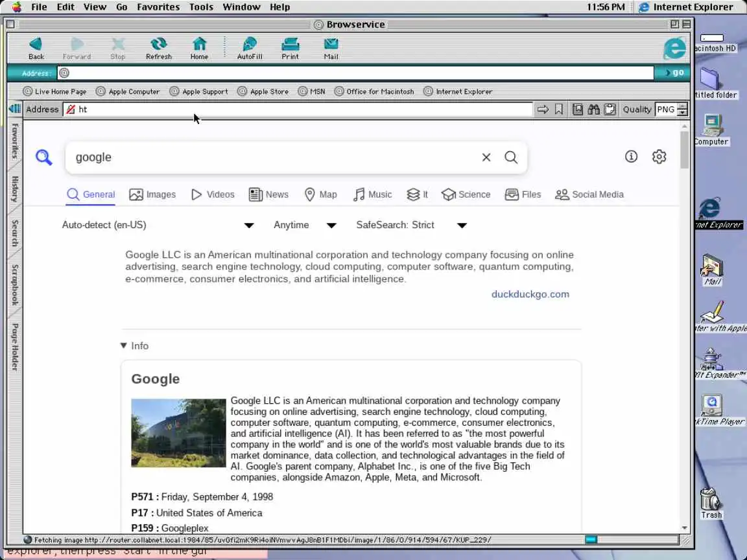Open the Live Home Page favorite
This screenshot has width=747, height=560.
click(54, 91)
